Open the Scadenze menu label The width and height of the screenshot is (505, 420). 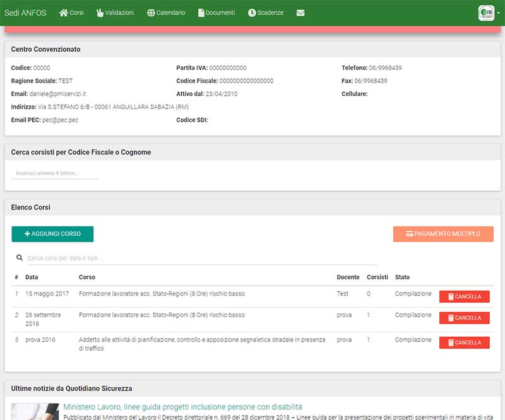click(x=270, y=13)
